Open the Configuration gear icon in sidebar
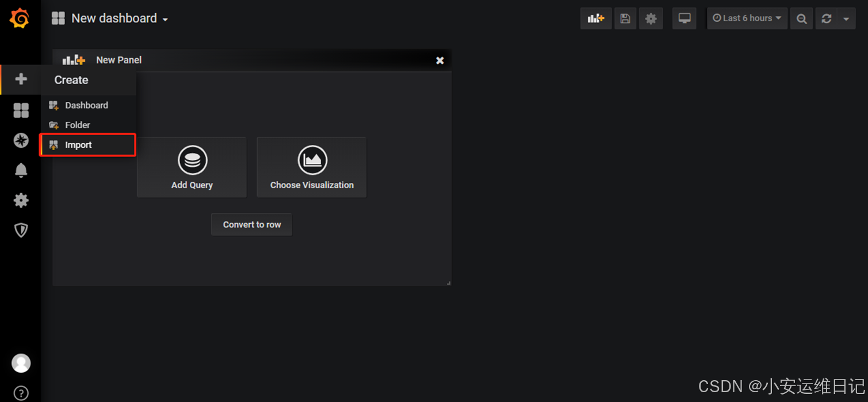 pos(21,200)
